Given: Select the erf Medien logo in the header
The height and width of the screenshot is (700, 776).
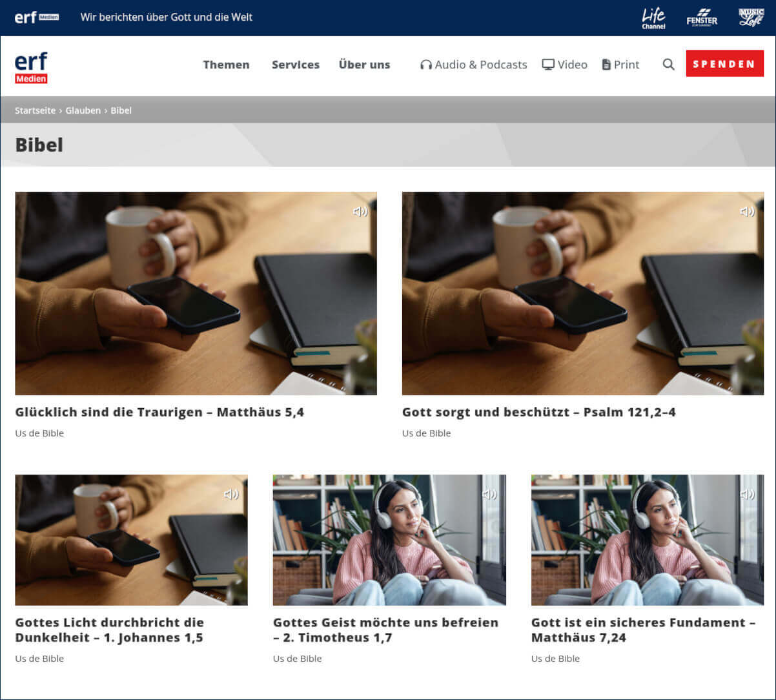Looking at the screenshot, I should tap(30, 67).
